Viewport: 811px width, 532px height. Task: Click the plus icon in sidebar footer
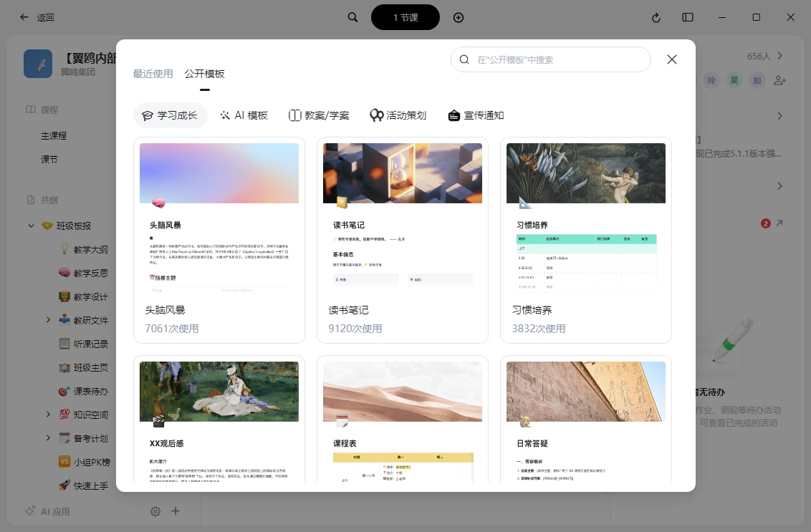(176, 511)
